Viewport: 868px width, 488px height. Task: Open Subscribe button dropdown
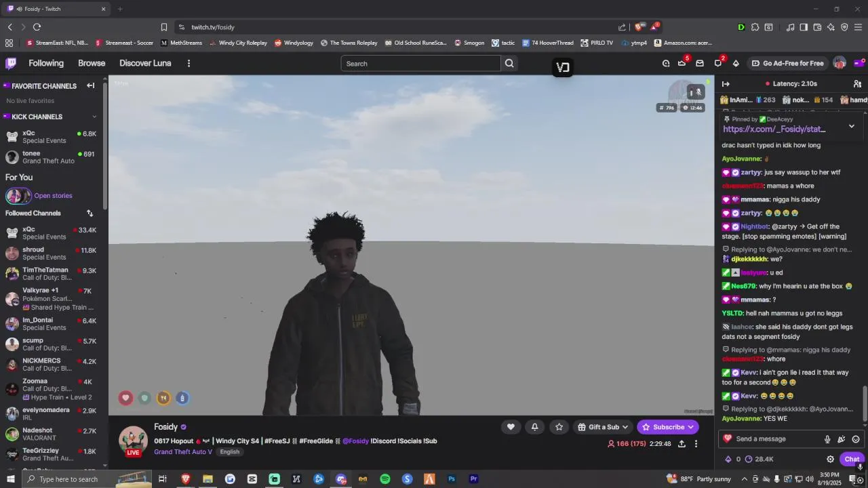[668, 427]
